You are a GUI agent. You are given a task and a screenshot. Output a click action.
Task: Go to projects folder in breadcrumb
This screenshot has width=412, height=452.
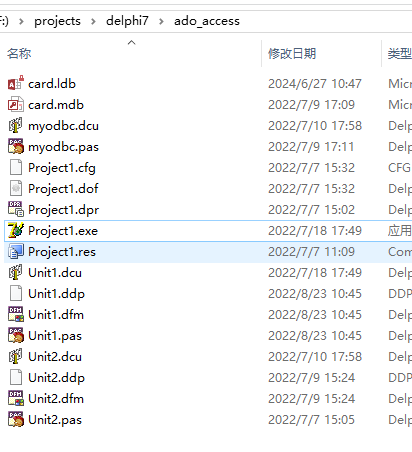(x=57, y=21)
